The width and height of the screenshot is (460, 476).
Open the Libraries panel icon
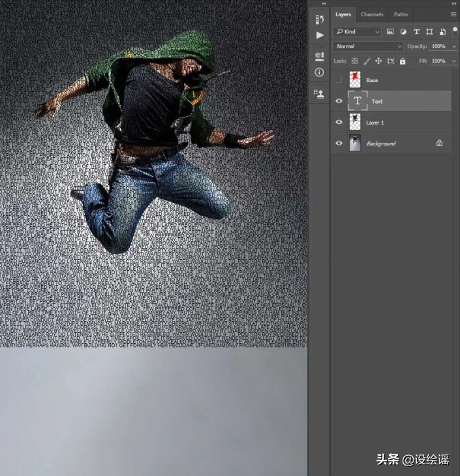pos(319,57)
